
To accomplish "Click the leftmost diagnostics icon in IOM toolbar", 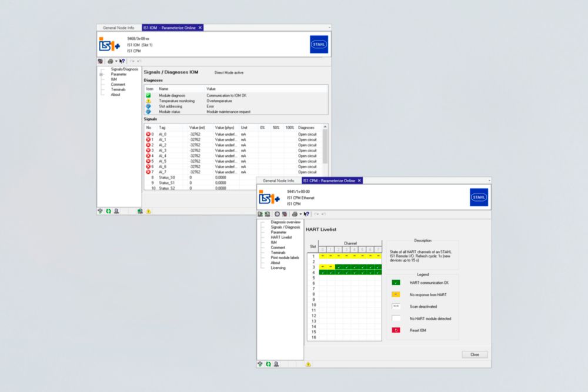I will tap(101, 61).
